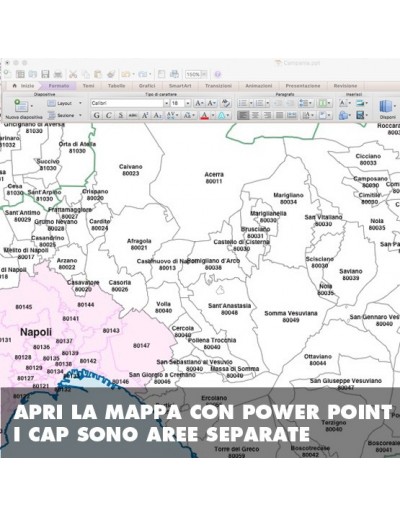Open the 150% zoom dropdown
This screenshot has width=400, height=517.
[x=204, y=74]
